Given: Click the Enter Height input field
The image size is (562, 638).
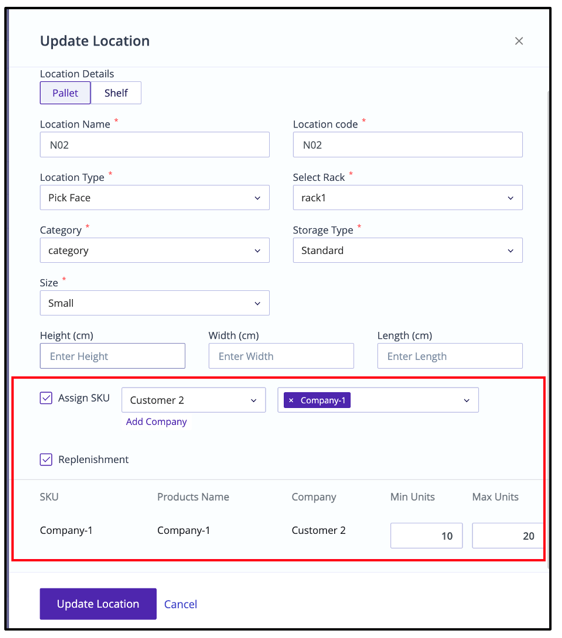Looking at the screenshot, I should [113, 356].
